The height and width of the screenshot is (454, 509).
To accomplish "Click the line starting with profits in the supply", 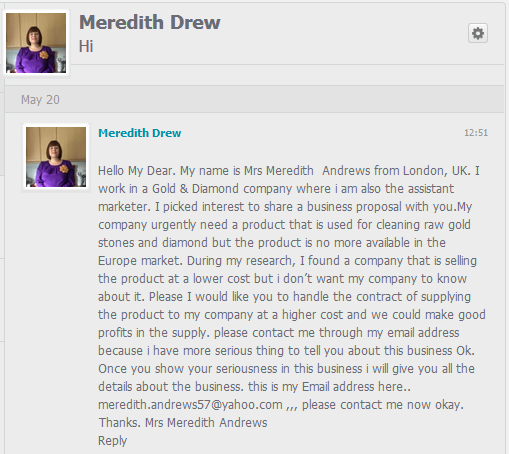I will click(279, 333).
